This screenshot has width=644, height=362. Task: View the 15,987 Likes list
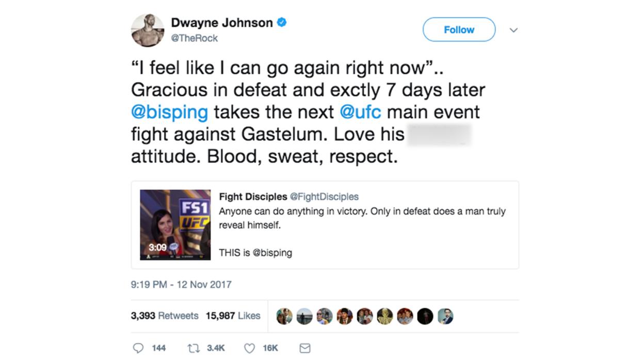[x=233, y=315]
